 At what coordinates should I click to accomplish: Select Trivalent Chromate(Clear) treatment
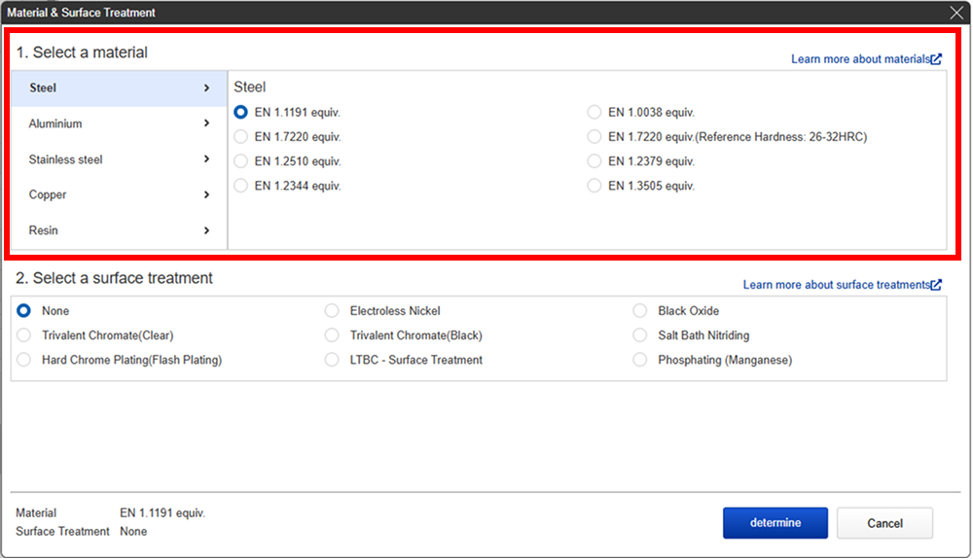pos(23,335)
